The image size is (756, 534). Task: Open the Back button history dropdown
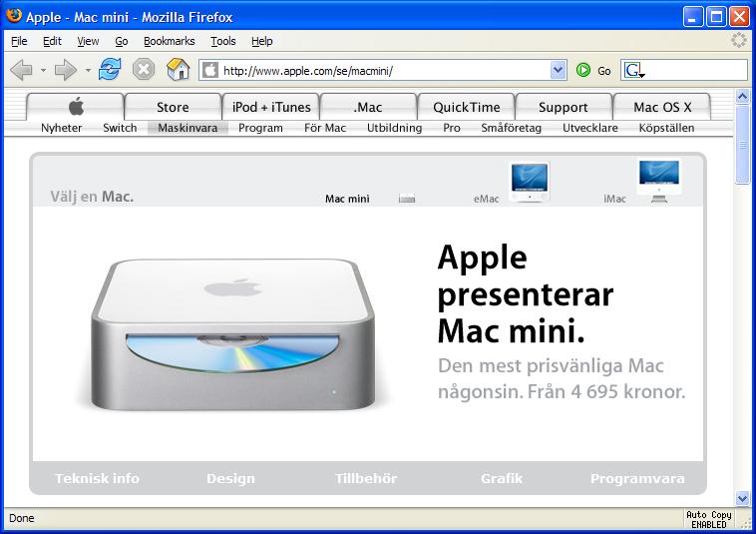[x=43, y=71]
